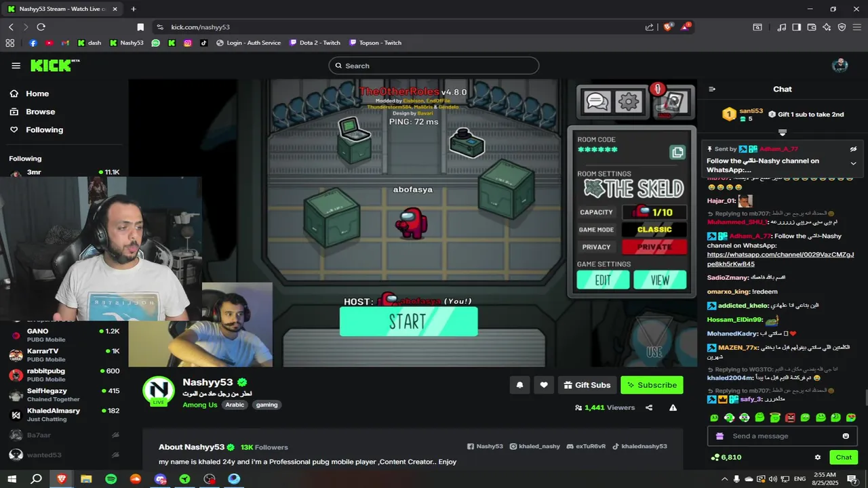This screenshot has height=488, width=868.
Task: Click the Arabic tag
Action: click(235, 405)
